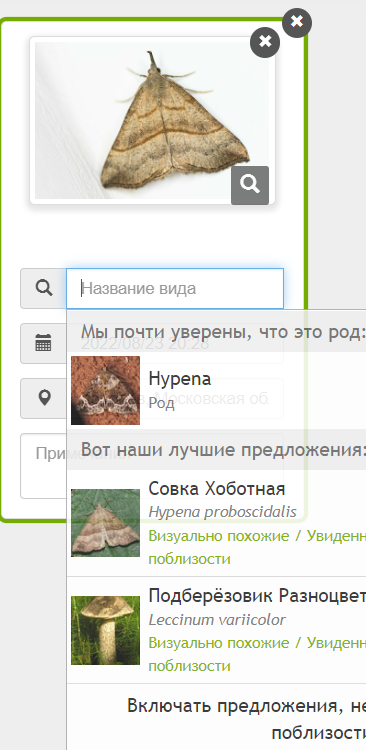Click the Hypena genus thumbnail image

coord(105,390)
